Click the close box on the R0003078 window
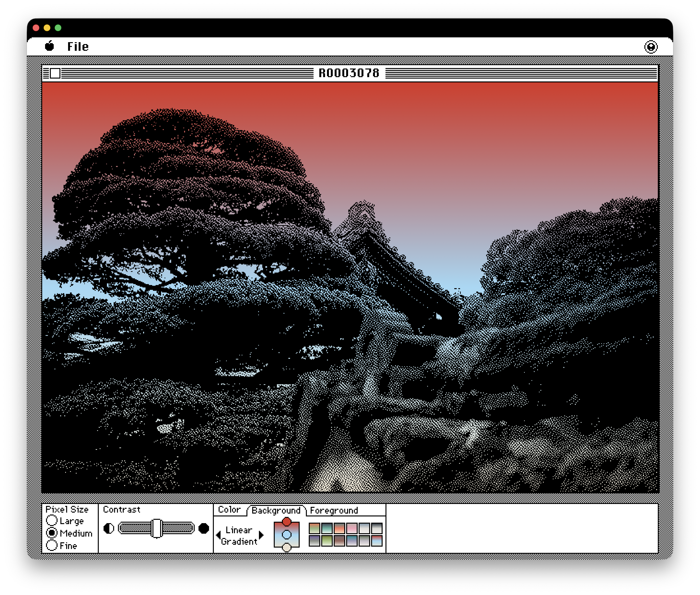700x595 pixels. [55, 73]
